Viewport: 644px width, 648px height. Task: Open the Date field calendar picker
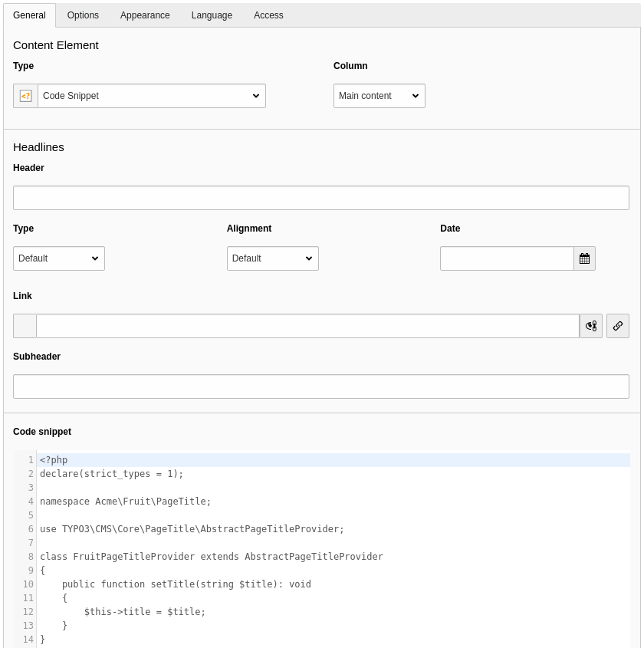point(584,258)
